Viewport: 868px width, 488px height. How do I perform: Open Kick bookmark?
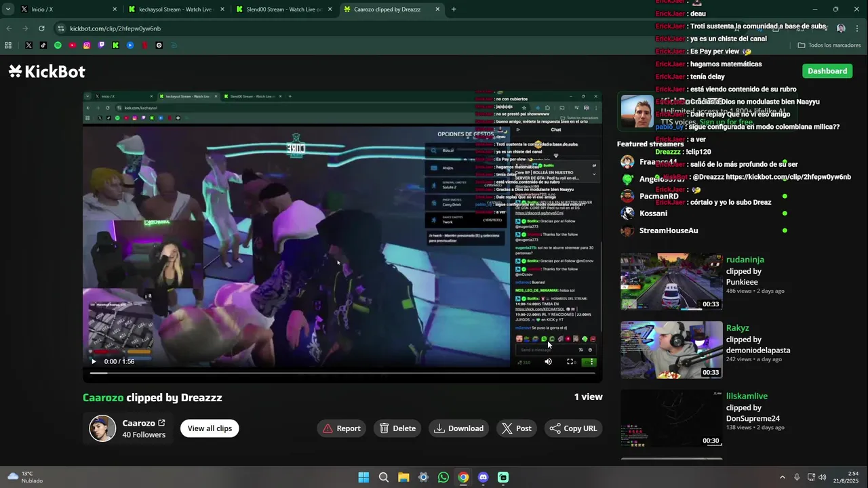click(x=116, y=45)
